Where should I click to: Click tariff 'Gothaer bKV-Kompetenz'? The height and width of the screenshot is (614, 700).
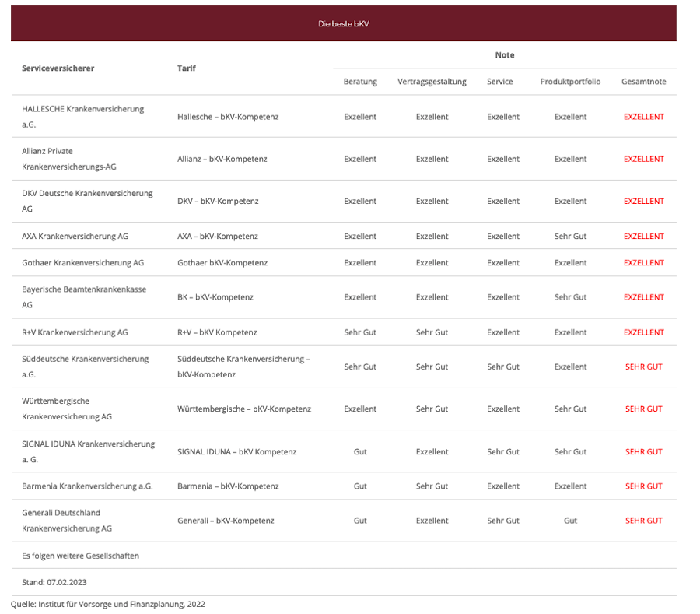[x=222, y=262]
